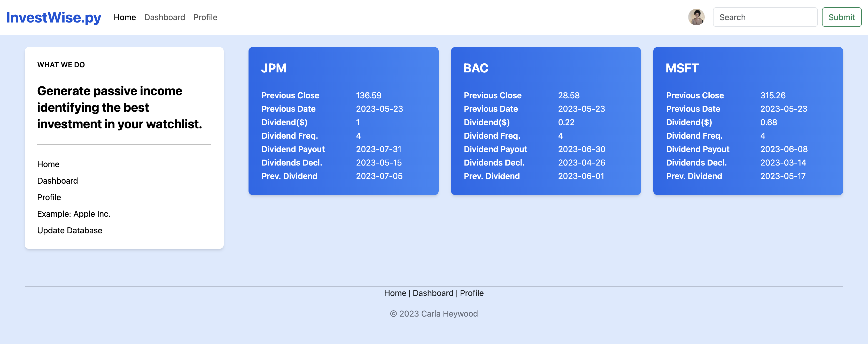Click the Search input field

[765, 17]
